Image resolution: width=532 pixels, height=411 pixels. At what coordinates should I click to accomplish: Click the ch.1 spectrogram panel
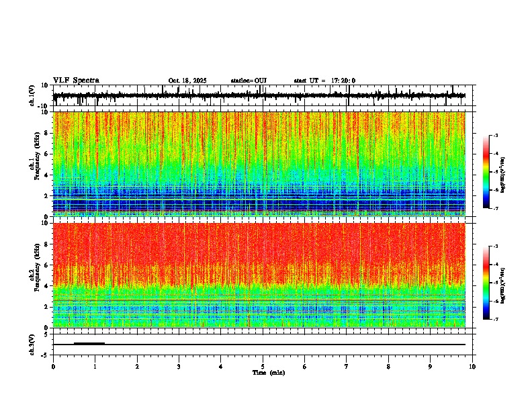[x=259, y=164]
